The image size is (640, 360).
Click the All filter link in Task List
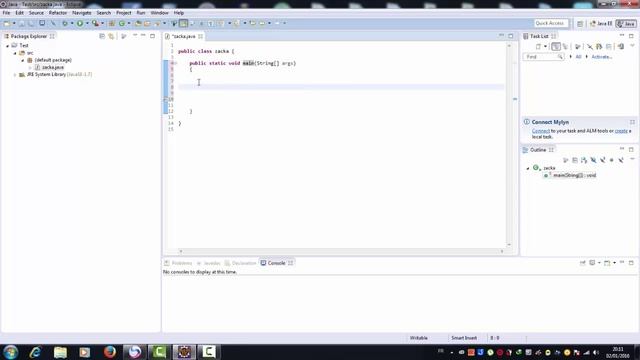point(578,57)
